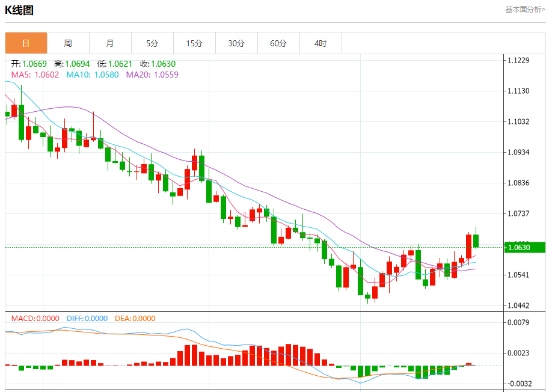Open the 60分 interval tab

pos(278,43)
